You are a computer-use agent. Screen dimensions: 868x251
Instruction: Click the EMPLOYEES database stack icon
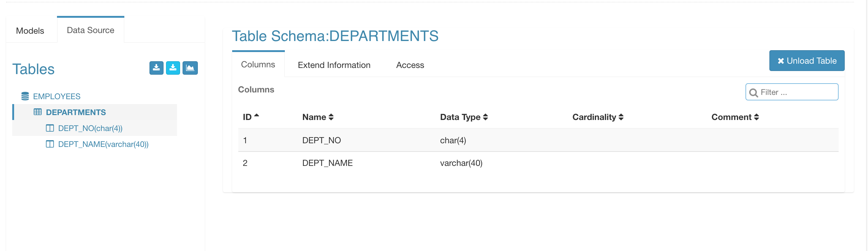(x=25, y=96)
